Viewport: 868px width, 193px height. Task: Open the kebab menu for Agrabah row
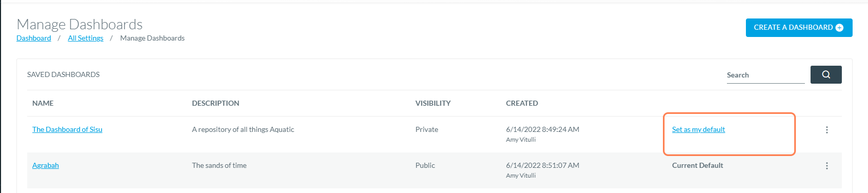[826, 166]
